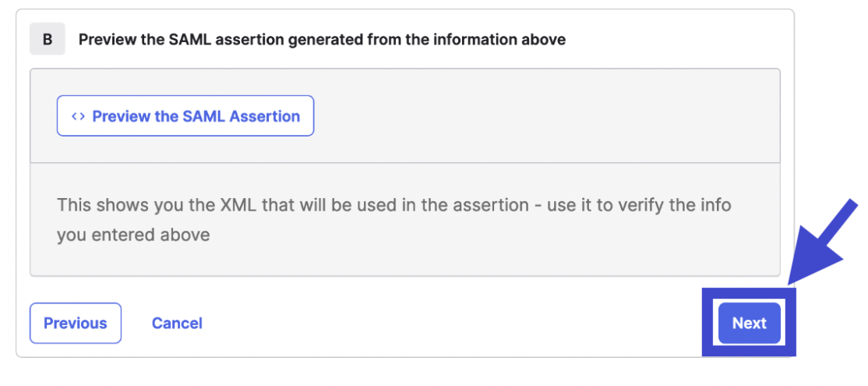Screen dimensions: 868x386
Task: Select the step B badge
Action: (48, 39)
